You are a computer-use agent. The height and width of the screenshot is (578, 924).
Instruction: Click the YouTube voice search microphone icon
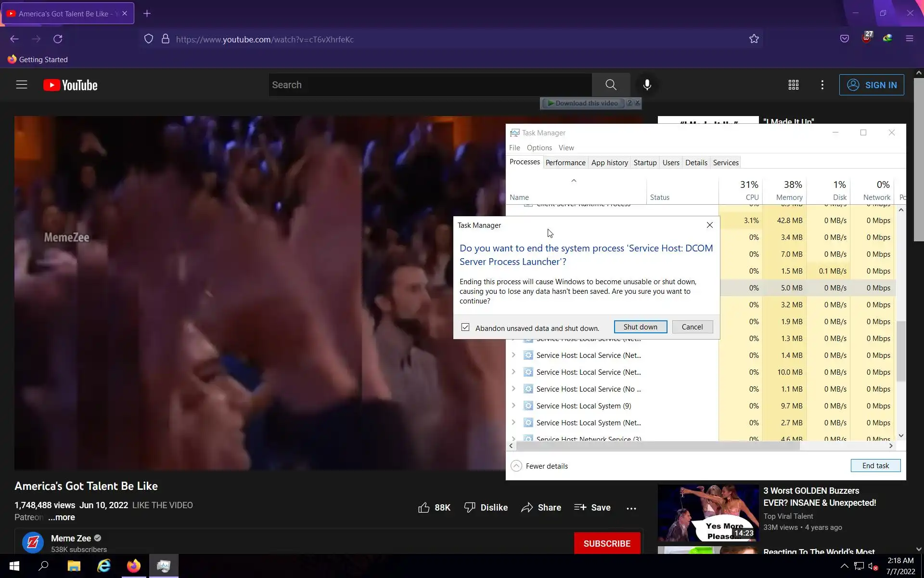(x=647, y=85)
